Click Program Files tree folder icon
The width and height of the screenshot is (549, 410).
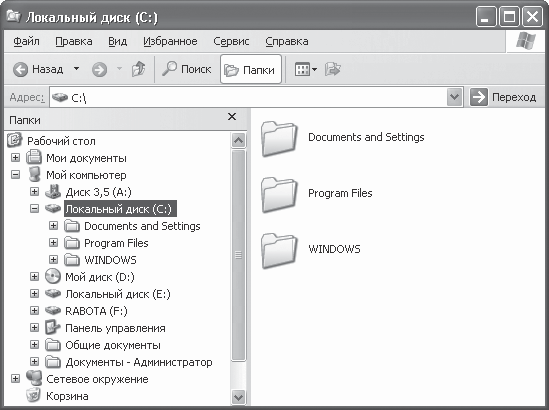tap(72, 243)
